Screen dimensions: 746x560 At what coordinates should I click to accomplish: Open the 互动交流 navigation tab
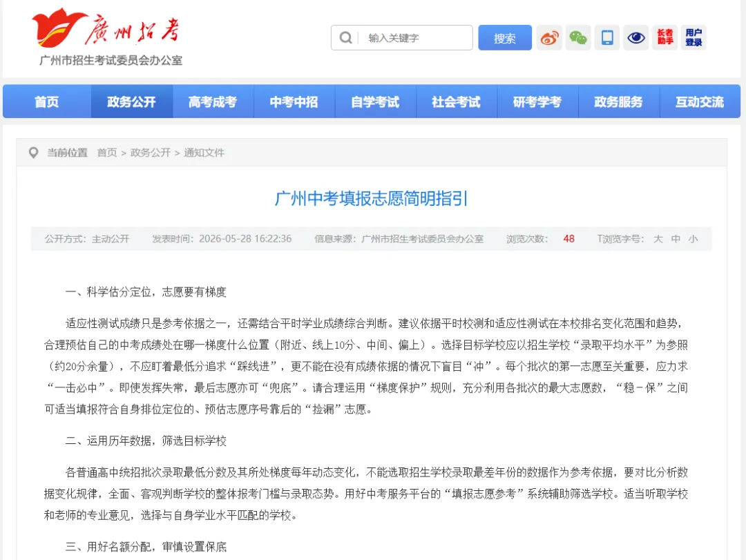point(700,102)
